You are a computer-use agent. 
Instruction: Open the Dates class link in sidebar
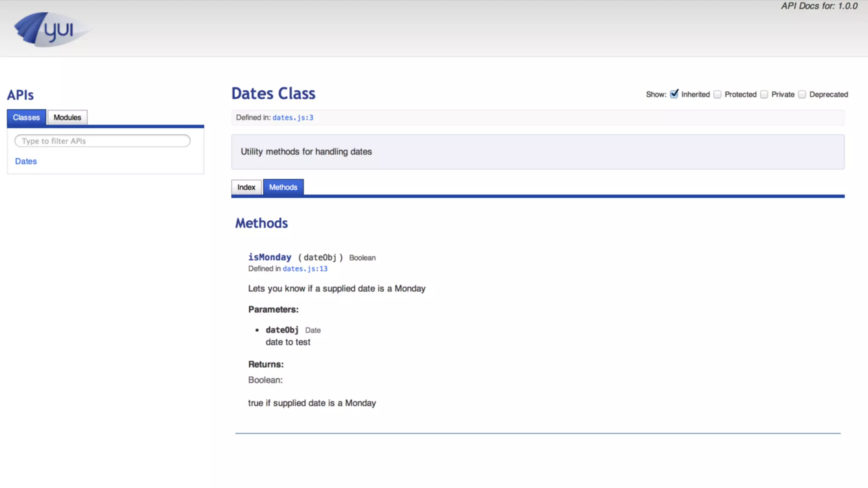click(x=26, y=161)
